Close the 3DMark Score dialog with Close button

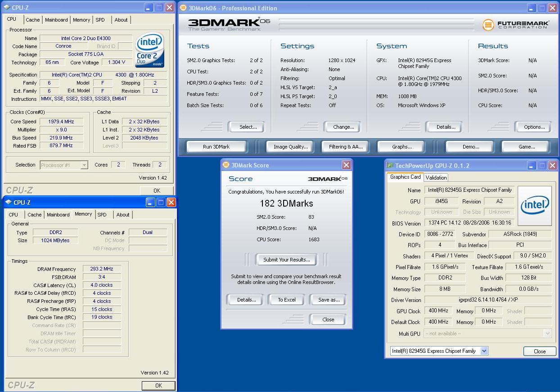click(x=328, y=320)
